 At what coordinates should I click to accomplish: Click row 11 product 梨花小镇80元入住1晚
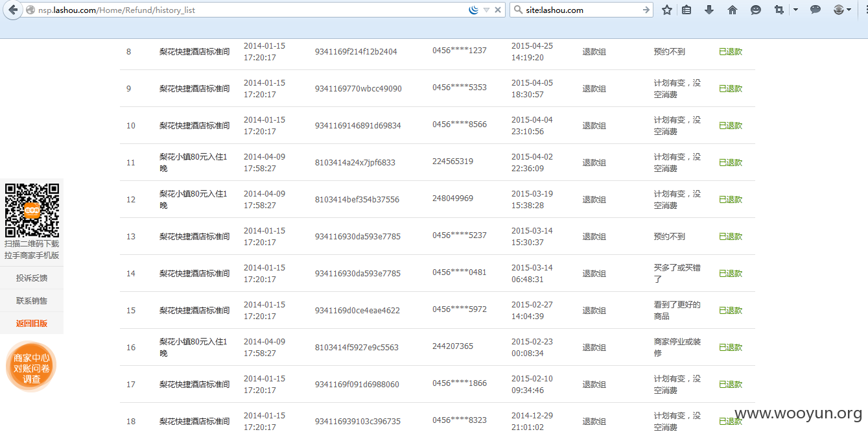click(193, 162)
